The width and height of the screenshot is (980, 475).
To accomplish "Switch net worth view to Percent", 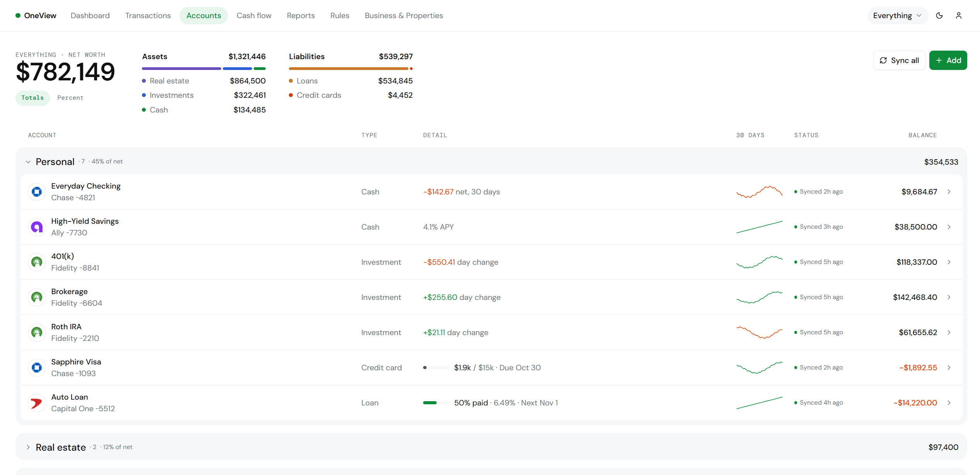I will pos(70,98).
